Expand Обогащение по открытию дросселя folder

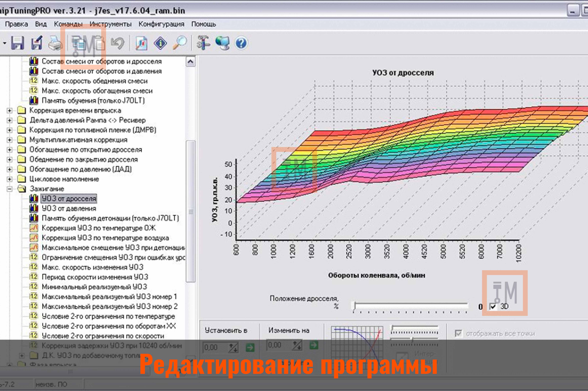pyautogui.click(x=9, y=150)
